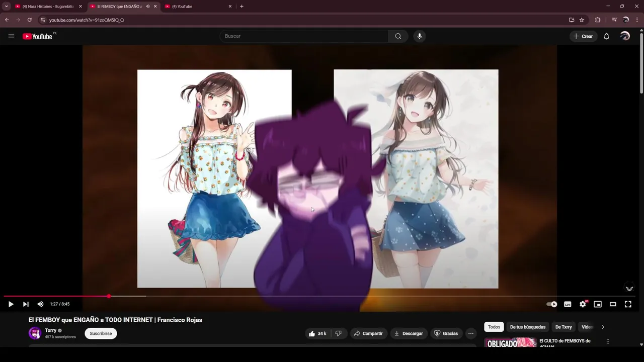Open the player settings gear
The height and width of the screenshot is (362, 644).
(583, 304)
